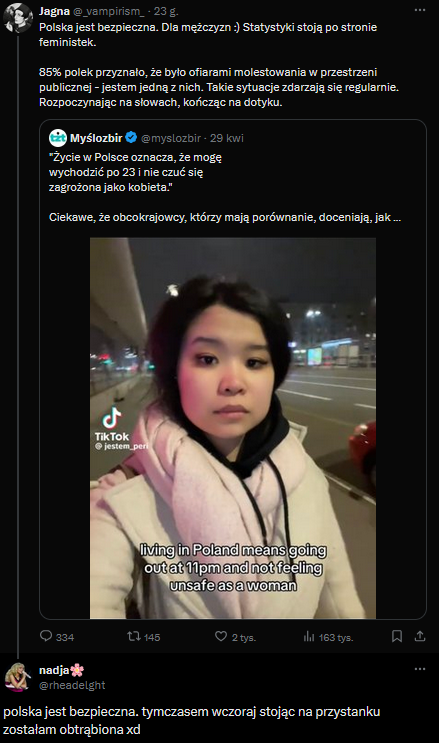The height and width of the screenshot is (743, 439).
Task: Open the @_vampirism_ handle link
Action: tap(109, 11)
